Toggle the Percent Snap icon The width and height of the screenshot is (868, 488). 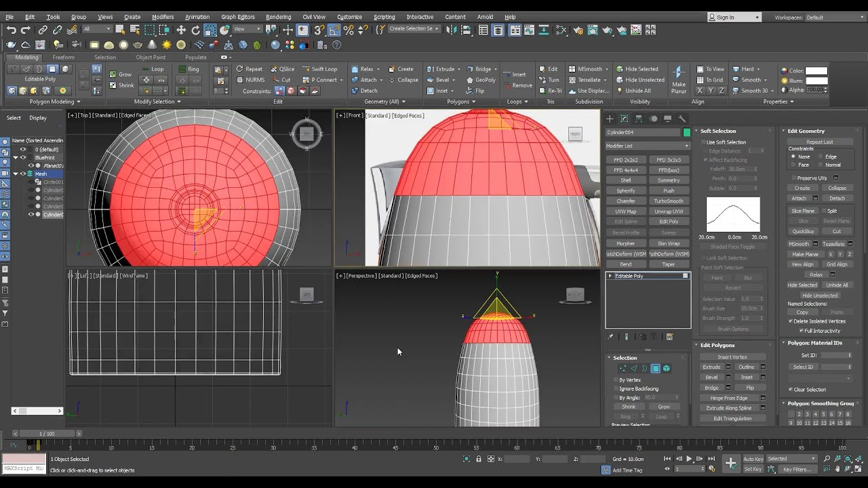[x=349, y=30]
